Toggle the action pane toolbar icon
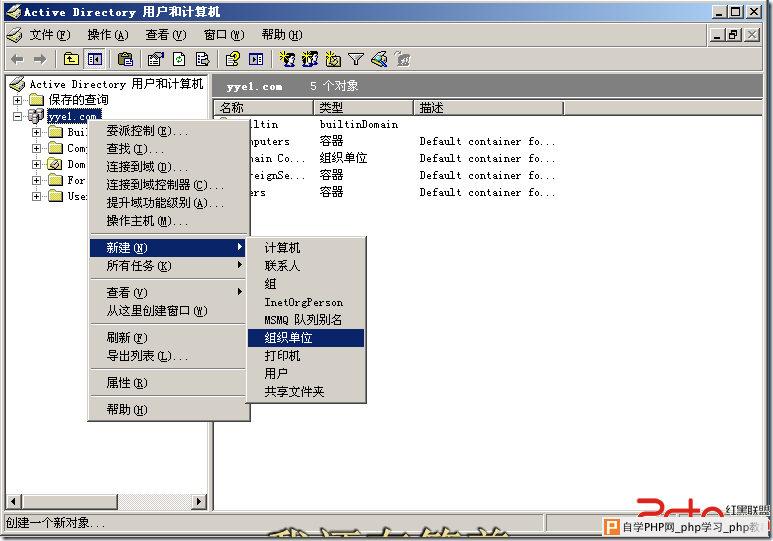Image resolution: width=773 pixels, height=541 pixels. [x=256, y=60]
